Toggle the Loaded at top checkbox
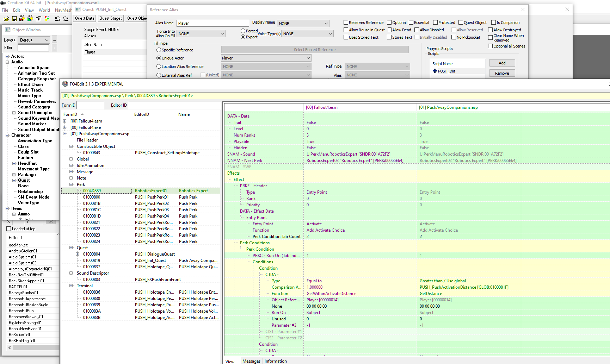This screenshot has height=364, width=610. point(9,229)
